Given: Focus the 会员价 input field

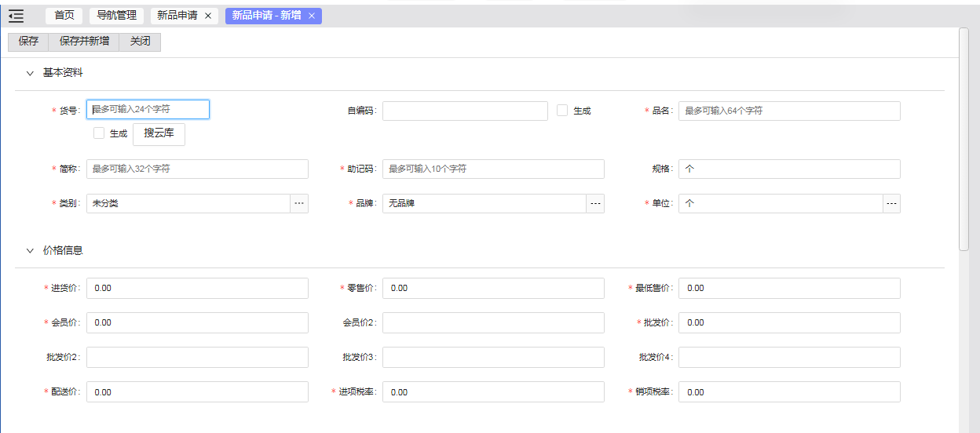Looking at the screenshot, I should click(197, 322).
